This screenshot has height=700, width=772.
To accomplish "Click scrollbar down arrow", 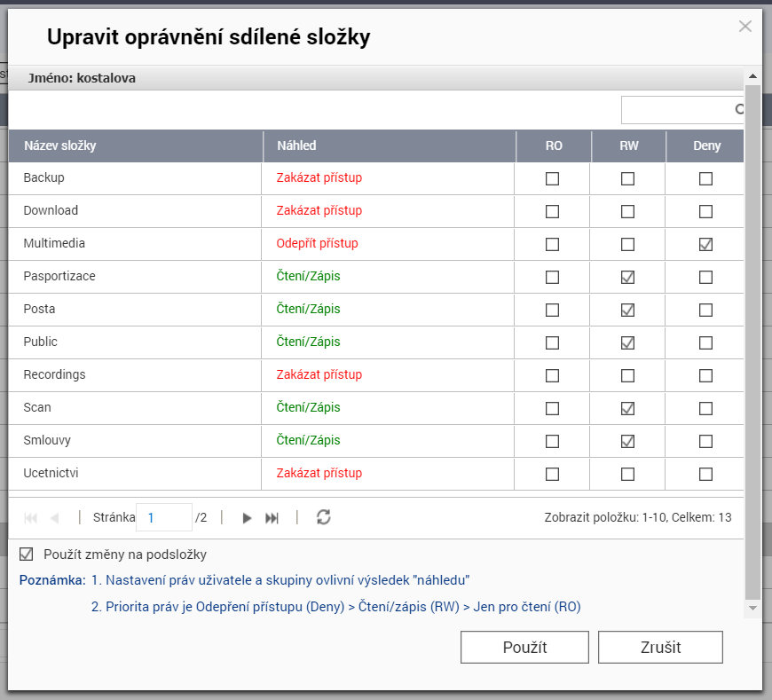I will point(752,608).
